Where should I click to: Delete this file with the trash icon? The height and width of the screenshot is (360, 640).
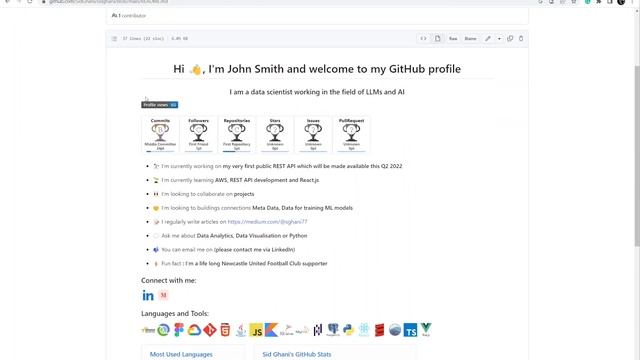[x=521, y=38]
